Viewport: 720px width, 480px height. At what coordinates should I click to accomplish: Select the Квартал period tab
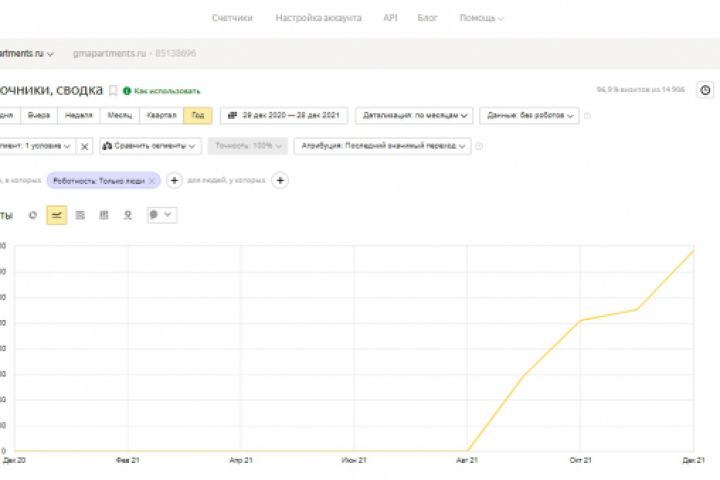coord(161,115)
